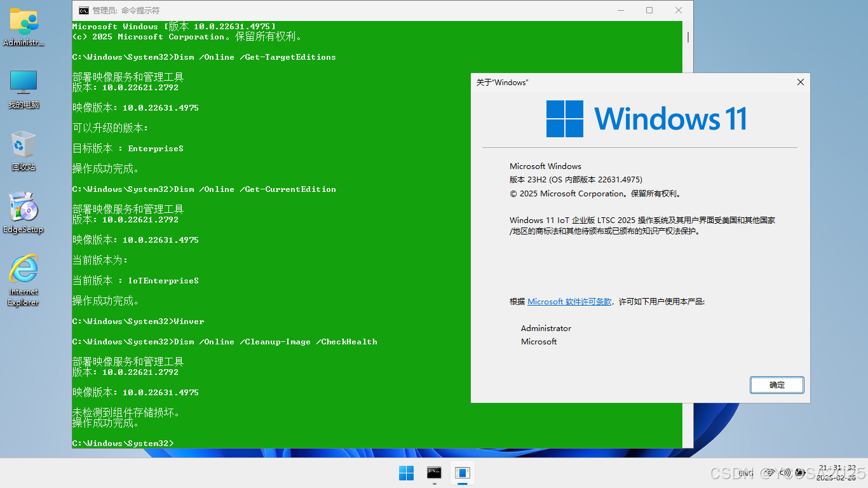Open the taskbar clock and date
This screenshot has height=488, width=868.
pyautogui.click(x=836, y=473)
